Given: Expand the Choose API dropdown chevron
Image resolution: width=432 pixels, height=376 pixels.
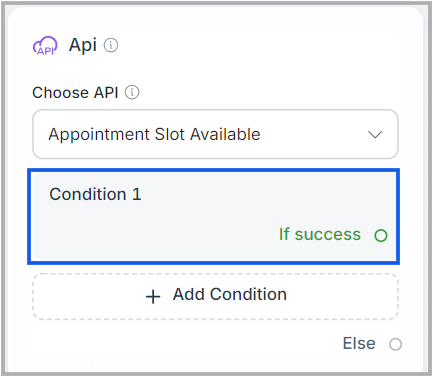Looking at the screenshot, I should pos(375,135).
